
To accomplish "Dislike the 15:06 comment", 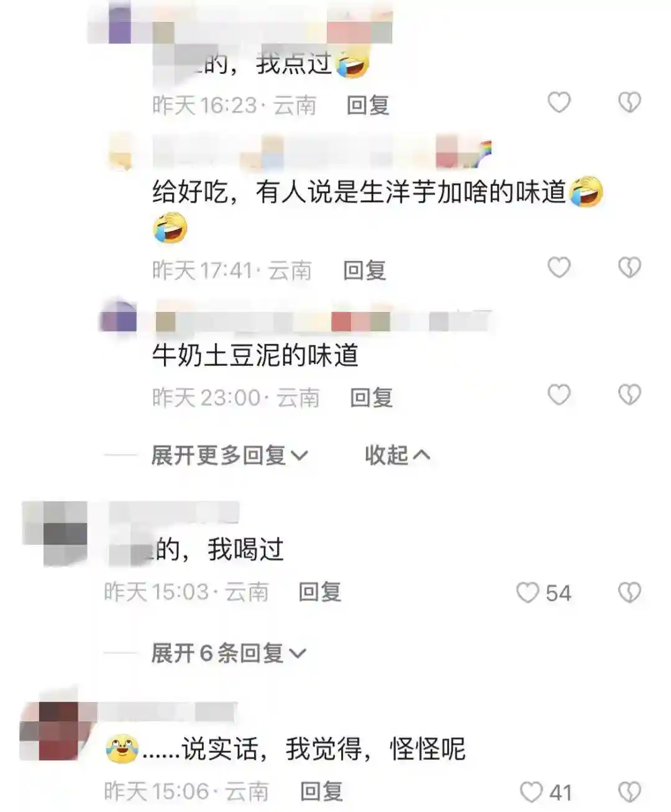I will [629, 792].
